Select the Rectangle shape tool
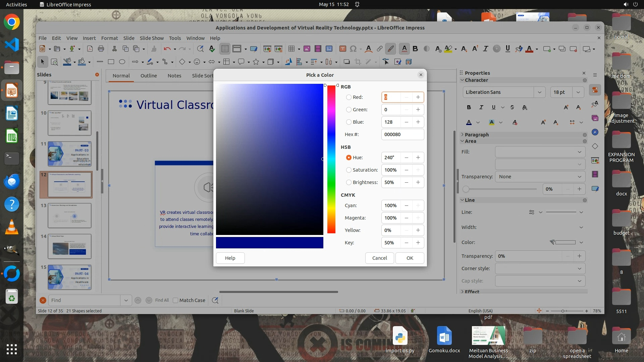The height and width of the screenshot is (362, 644). pyautogui.click(x=111, y=62)
